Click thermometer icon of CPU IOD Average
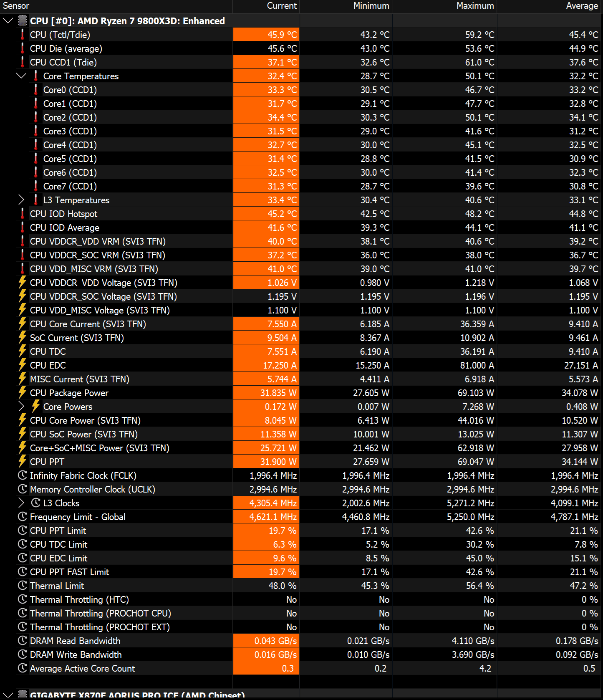Image resolution: width=603 pixels, height=700 pixels. (23, 227)
